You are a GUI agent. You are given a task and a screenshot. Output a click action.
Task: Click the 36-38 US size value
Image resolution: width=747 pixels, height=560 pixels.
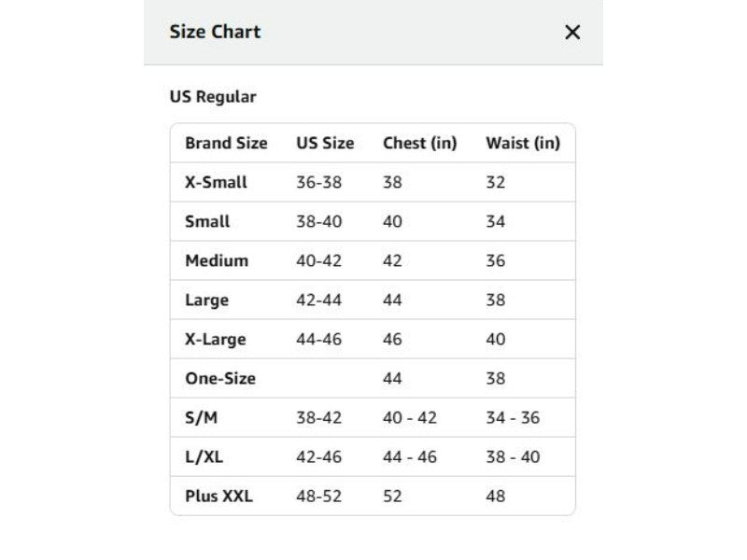[318, 182]
